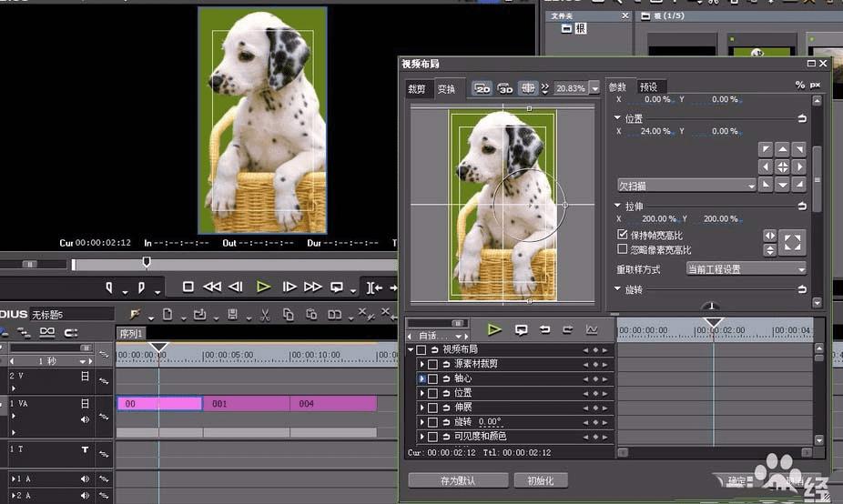
Task: Switch units to px
Action: [816, 85]
